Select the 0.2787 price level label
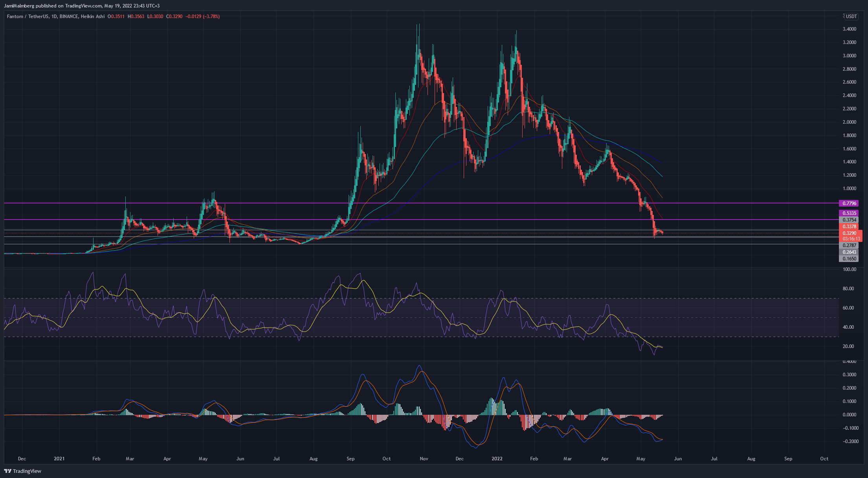Image resolution: width=868 pixels, height=478 pixels. click(848, 245)
